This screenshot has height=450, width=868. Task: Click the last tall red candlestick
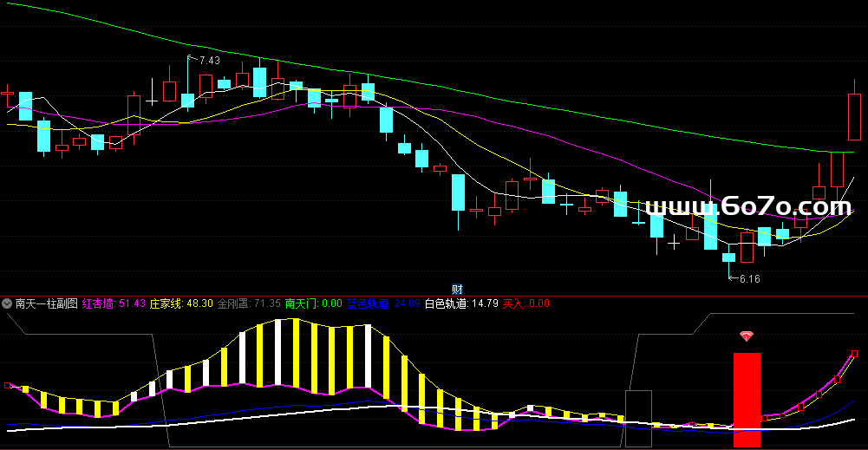click(x=854, y=115)
